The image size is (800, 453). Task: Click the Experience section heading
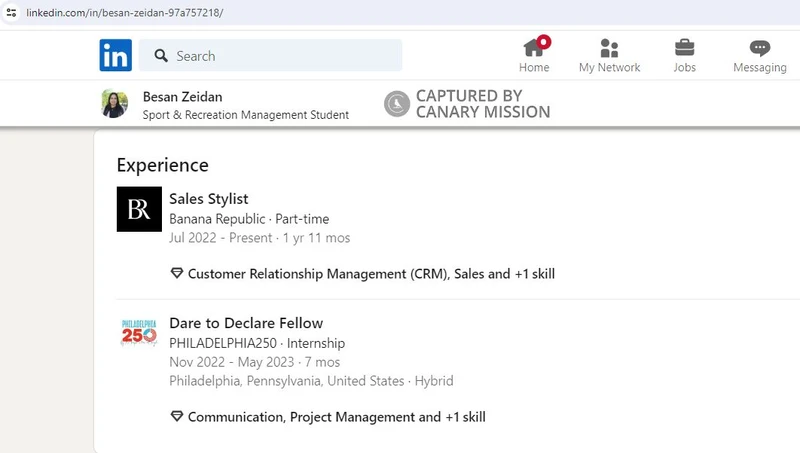163,165
